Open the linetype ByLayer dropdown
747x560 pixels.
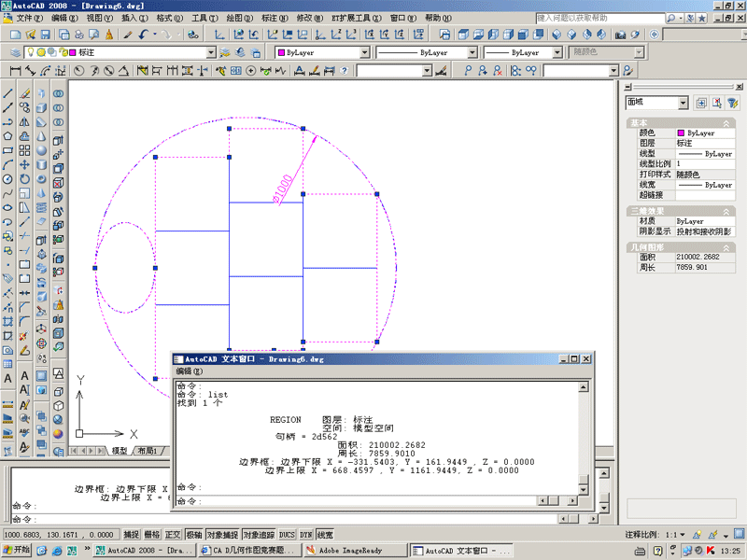coord(472,52)
